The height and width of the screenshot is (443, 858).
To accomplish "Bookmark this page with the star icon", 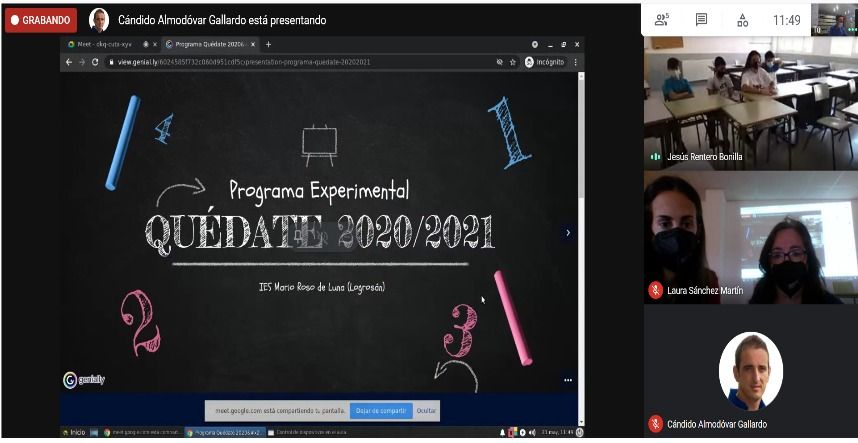I will (513, 62).
